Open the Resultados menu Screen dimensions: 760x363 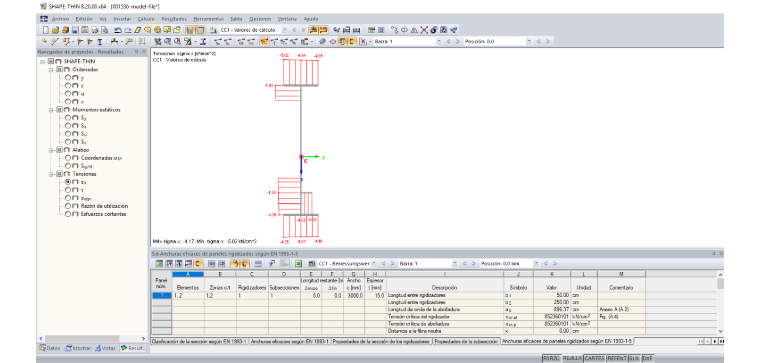click(174, 19)
